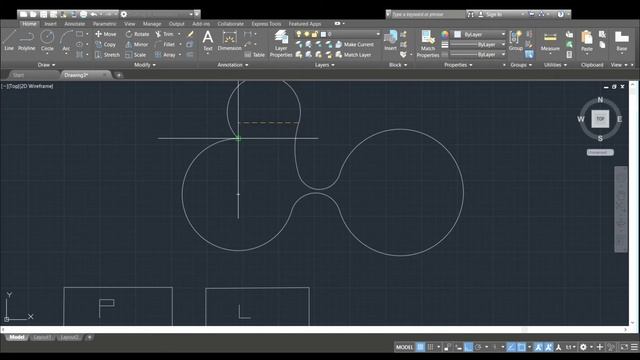The width and height of the screenshot is (640, 360).
Task: Select the Arc tool
Action: coord(66,40)
